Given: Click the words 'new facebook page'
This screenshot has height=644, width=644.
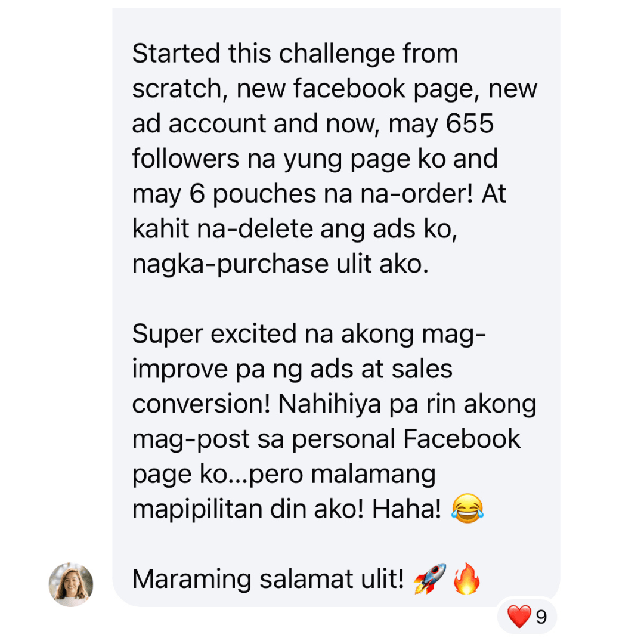Looking at the screenshot, I should point(357,89).
